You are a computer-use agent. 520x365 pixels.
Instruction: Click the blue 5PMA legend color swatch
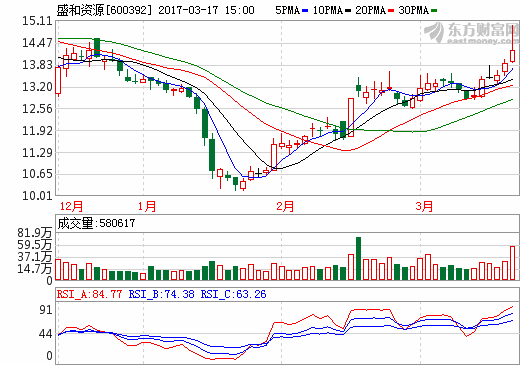[x=305, y=11]
